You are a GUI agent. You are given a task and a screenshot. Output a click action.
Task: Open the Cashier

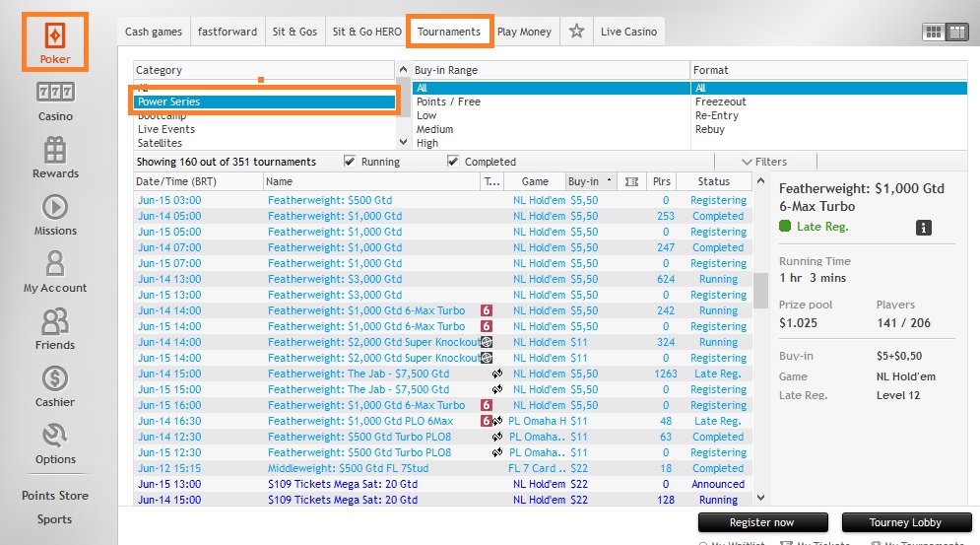pos(55,386)
